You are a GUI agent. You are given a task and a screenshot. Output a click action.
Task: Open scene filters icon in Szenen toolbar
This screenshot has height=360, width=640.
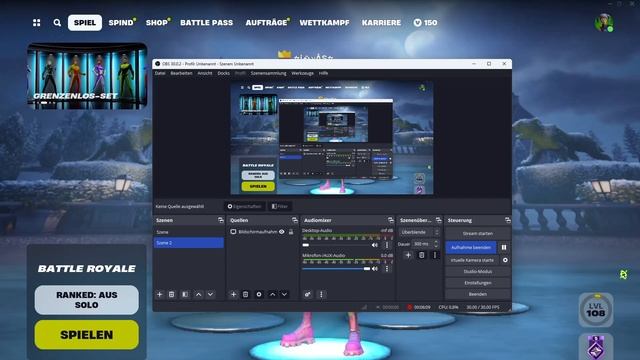point(185,294)
